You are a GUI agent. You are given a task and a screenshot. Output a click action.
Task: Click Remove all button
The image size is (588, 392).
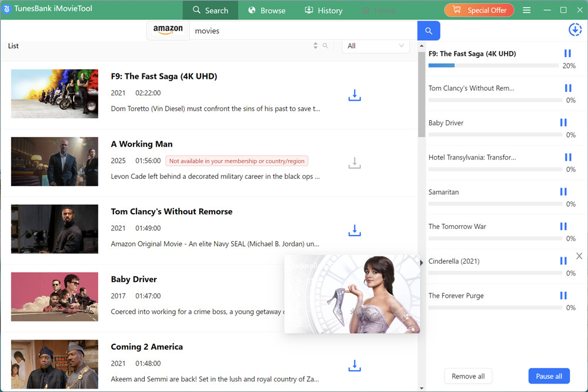click(468, 376)
